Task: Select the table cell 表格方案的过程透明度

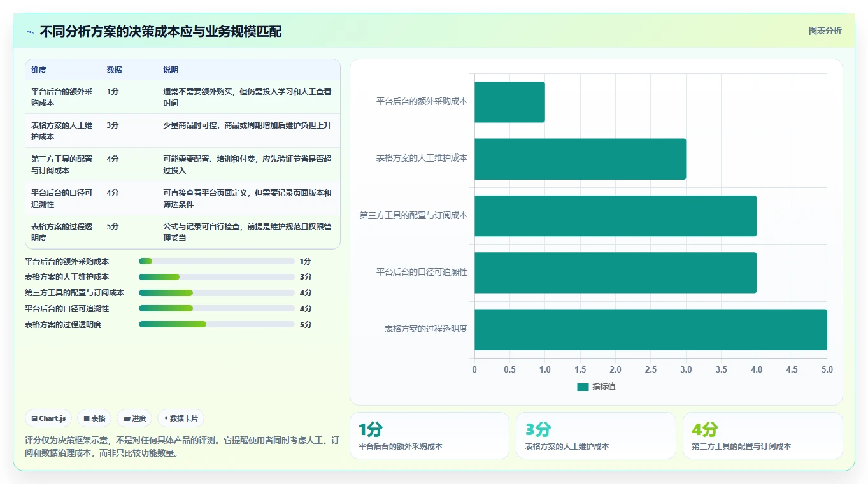Action: (62, 232)
